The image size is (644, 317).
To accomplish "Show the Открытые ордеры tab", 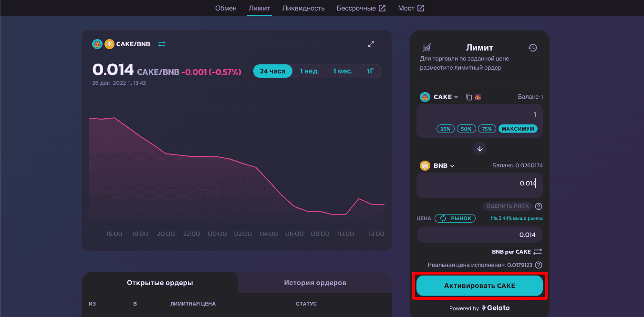I will point(160,283).
